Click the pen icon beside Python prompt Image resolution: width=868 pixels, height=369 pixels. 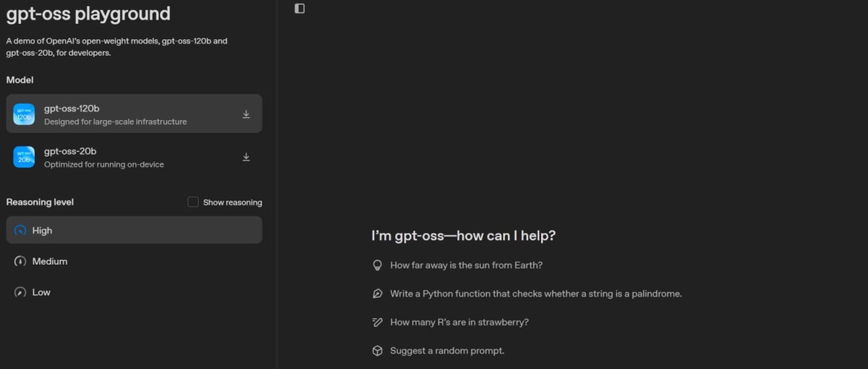coord(377,294)
